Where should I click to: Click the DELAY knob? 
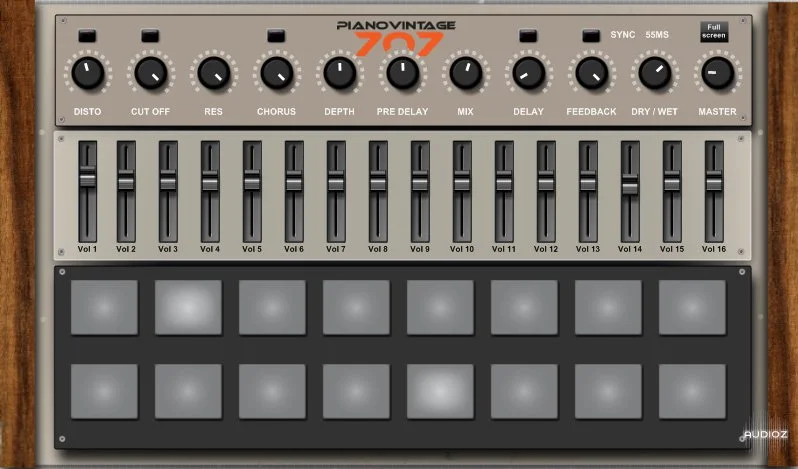click(x=529, y=73)
